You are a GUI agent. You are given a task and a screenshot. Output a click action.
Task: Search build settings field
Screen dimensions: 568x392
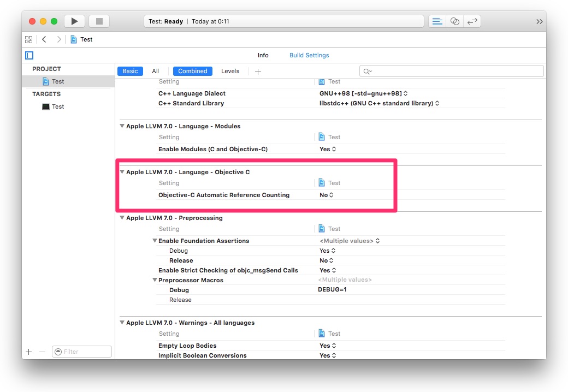click(451, 71)
